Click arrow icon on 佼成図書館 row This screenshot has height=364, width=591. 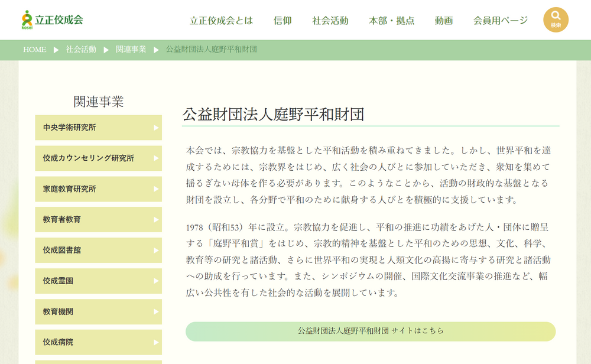[156, 250]
